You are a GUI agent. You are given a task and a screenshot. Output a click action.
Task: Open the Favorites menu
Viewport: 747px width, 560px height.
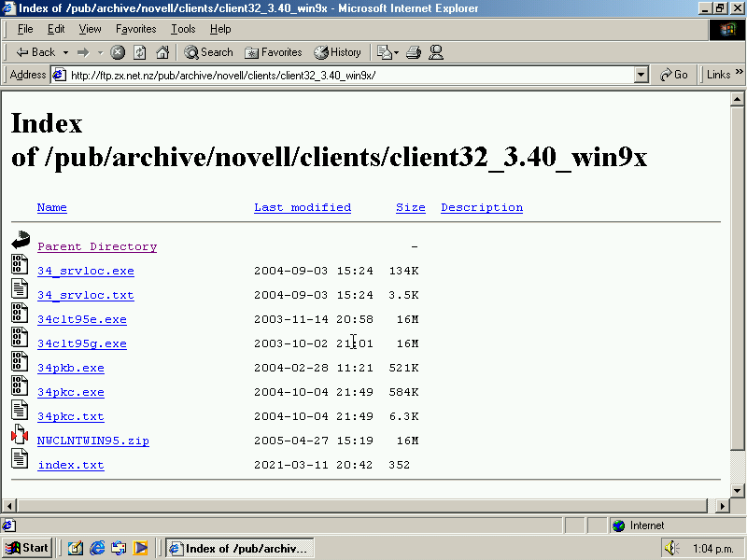click(x=135, y=29)
